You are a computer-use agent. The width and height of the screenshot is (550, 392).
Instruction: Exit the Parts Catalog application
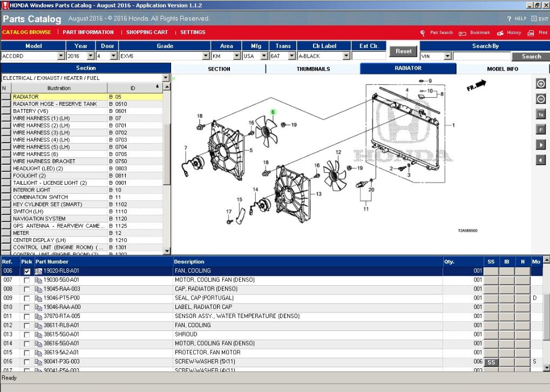(x=540, y=18)
